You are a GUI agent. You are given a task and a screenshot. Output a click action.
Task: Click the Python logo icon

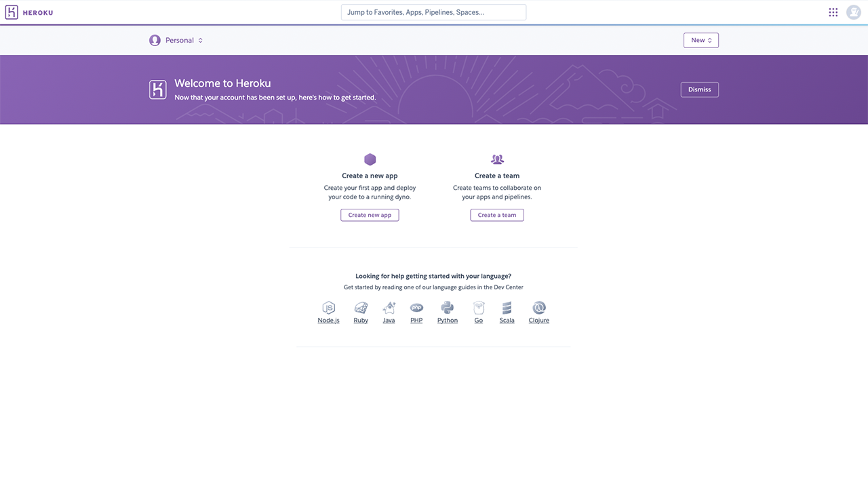(447, 308)
